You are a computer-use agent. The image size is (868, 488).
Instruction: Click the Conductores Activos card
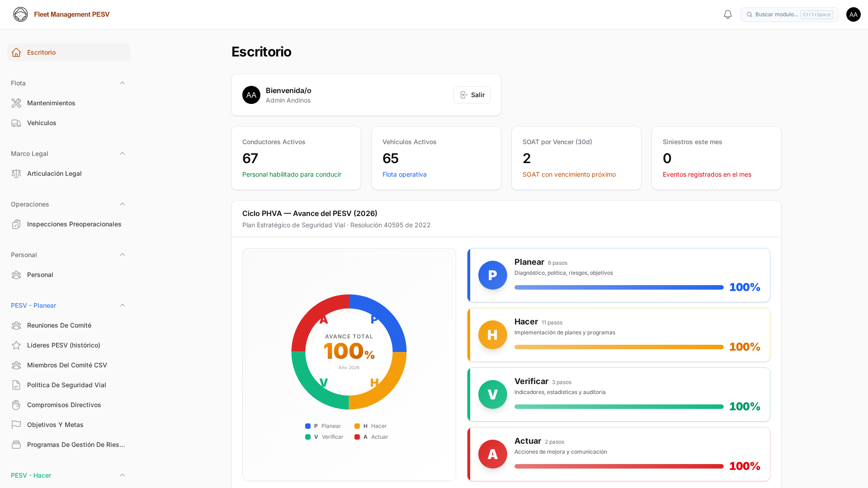[x=296, y=158]
